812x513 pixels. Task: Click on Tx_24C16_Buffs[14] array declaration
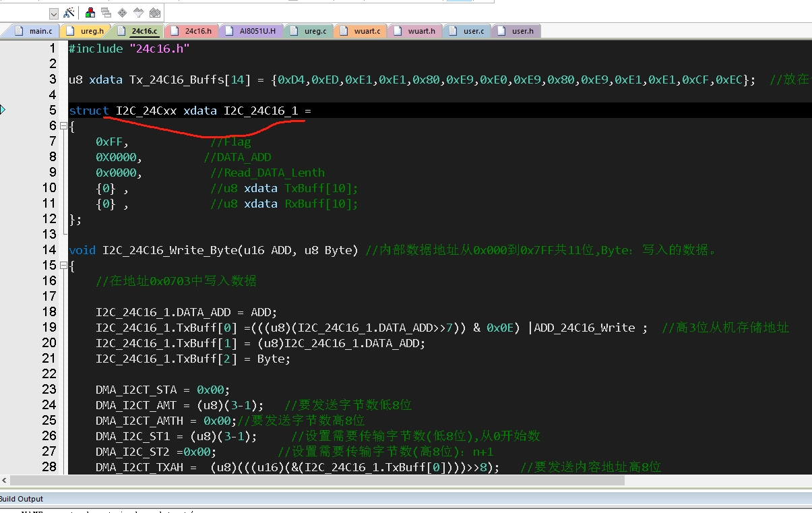[190, 80]
